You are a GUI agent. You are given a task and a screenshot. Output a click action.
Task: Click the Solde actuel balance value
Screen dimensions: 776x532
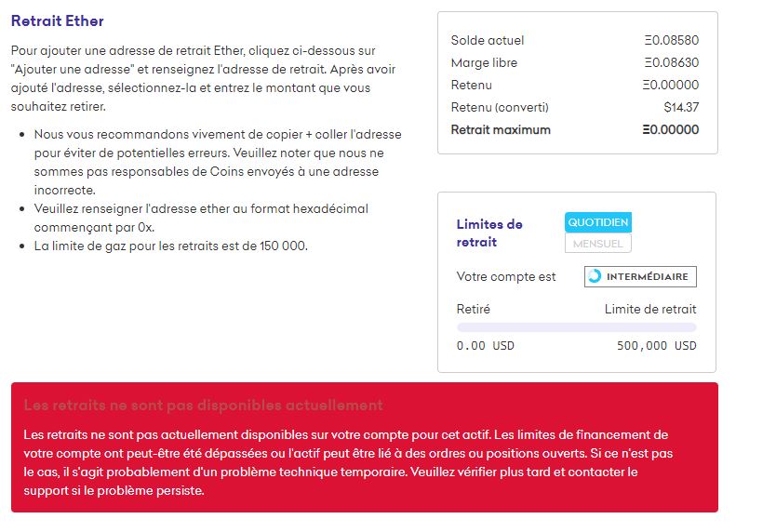click(671, 40)
